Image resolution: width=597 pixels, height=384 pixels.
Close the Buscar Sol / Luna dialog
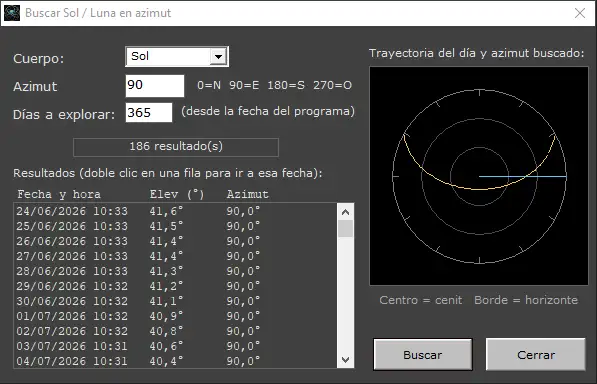(x=579, y=13)
